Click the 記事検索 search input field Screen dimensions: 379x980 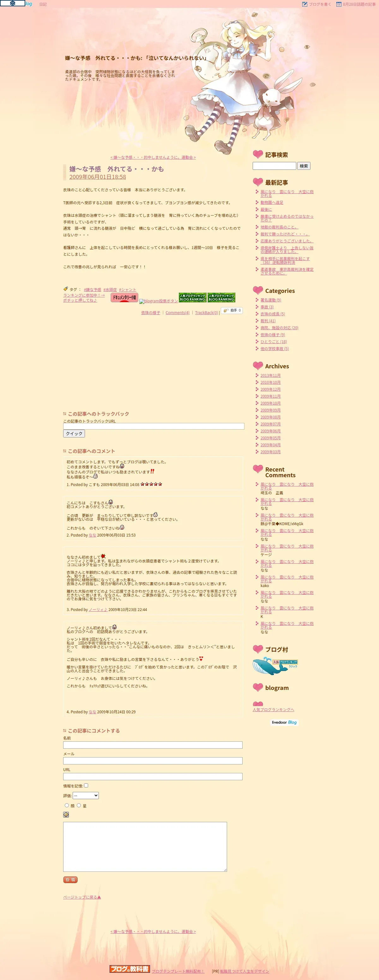(x=274, y=166)
